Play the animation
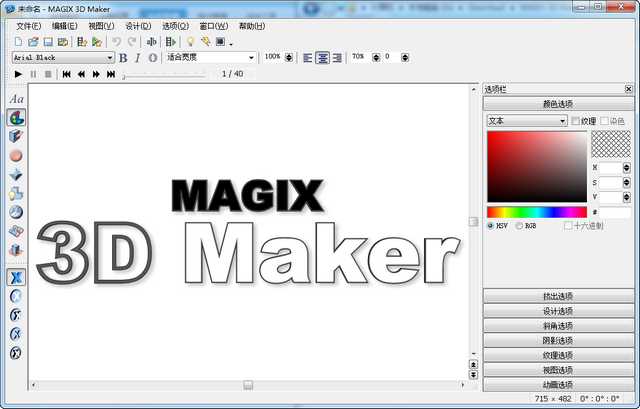The height and width of the screenshot is (409, 640). (18, 74)
